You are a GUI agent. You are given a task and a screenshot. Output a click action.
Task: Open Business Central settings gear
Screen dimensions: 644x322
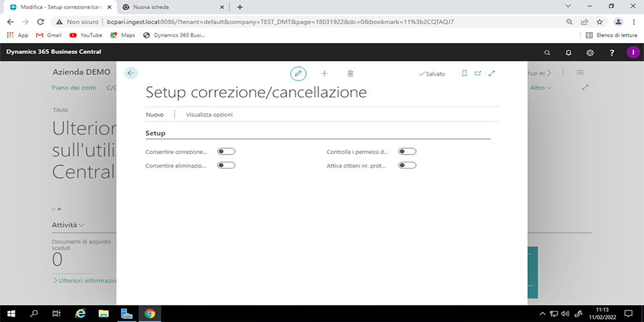pos(590,52)
